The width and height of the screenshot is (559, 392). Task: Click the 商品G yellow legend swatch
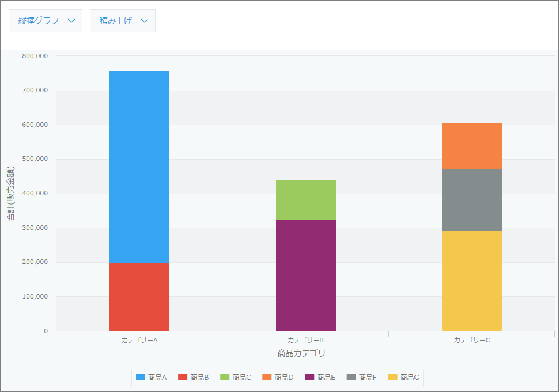[393, 378]
